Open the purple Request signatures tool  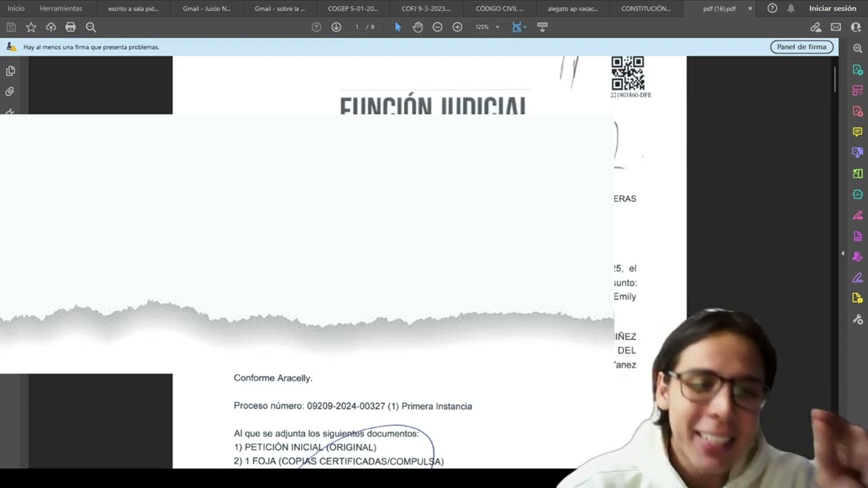point(858,257)
